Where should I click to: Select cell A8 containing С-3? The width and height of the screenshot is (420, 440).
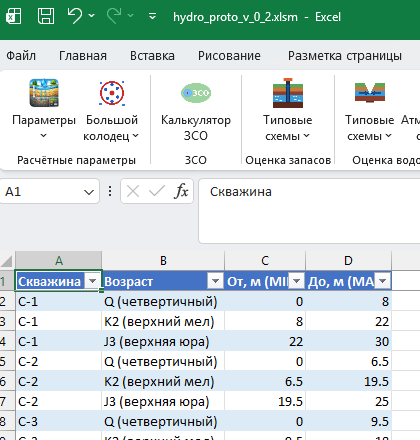[x=59, y=421]
